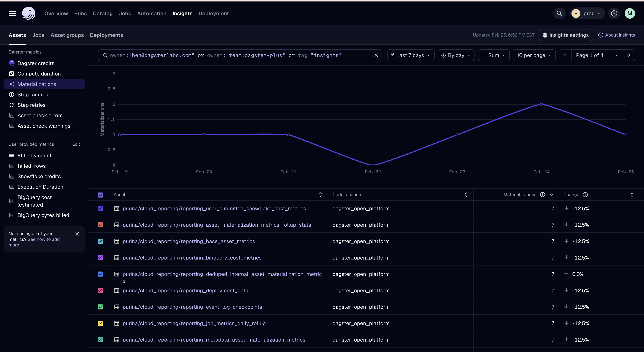644x352 pixels.
Task: Uncheck reporting_base_asset_metrics checkbox
Action: (100, 241)
